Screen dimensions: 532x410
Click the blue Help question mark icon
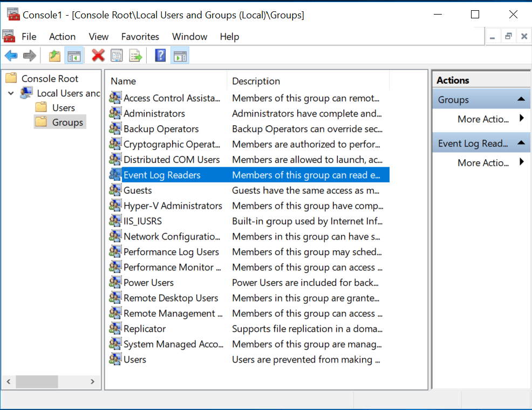[x=160, y=55]
